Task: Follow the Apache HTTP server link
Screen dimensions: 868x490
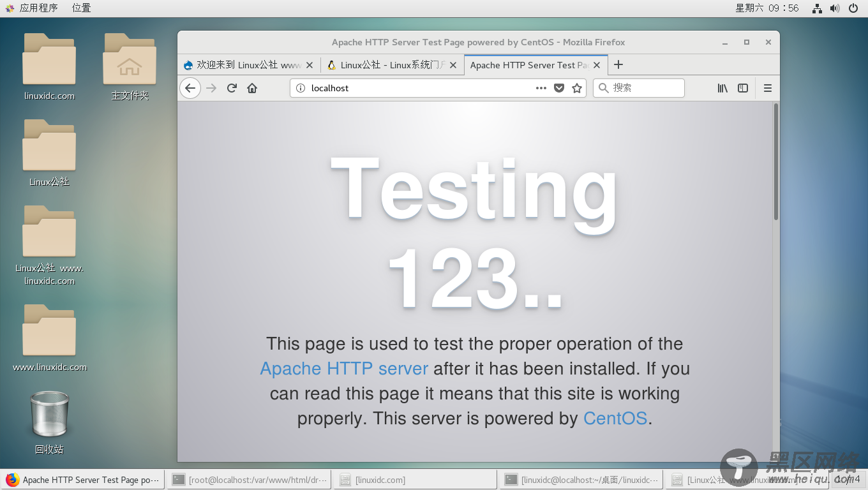Action: click(x=344, y=369)
